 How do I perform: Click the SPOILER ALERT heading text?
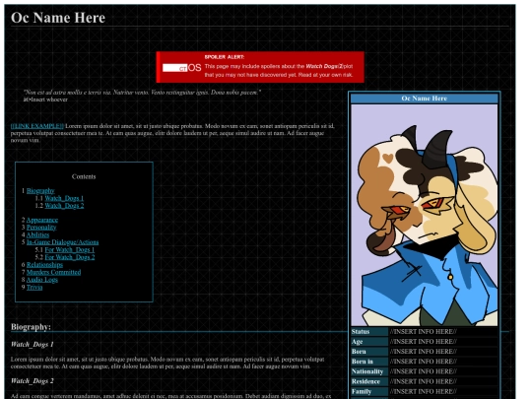click(x=225, y=57)
